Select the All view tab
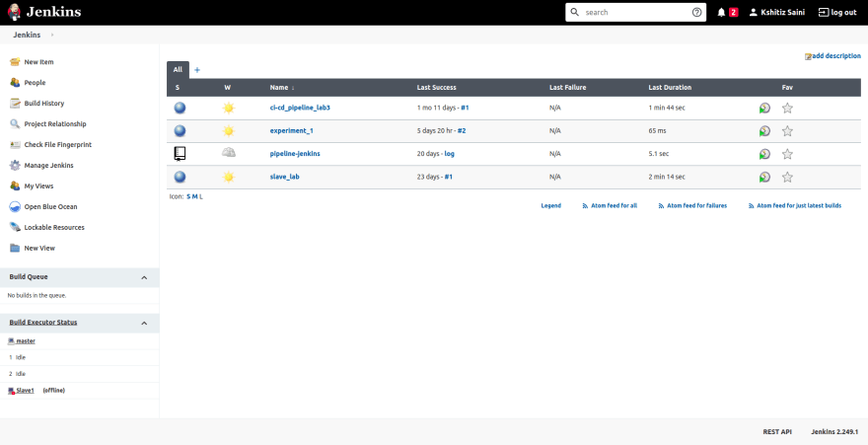The height and width of the screenshot is (445, 868). tap(178, 70)
